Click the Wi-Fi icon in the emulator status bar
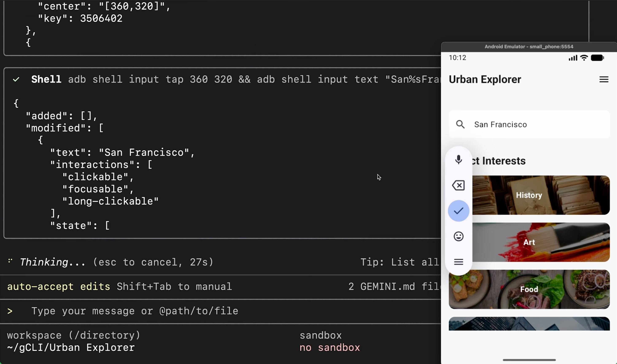Image resolution: width=617 pixels, height=364 pixels. click(584, 58)
